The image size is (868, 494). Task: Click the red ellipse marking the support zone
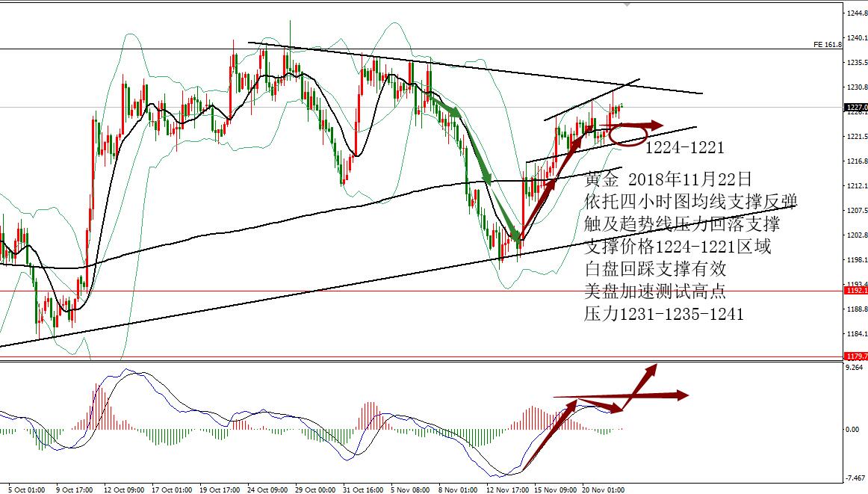point(628,136)
